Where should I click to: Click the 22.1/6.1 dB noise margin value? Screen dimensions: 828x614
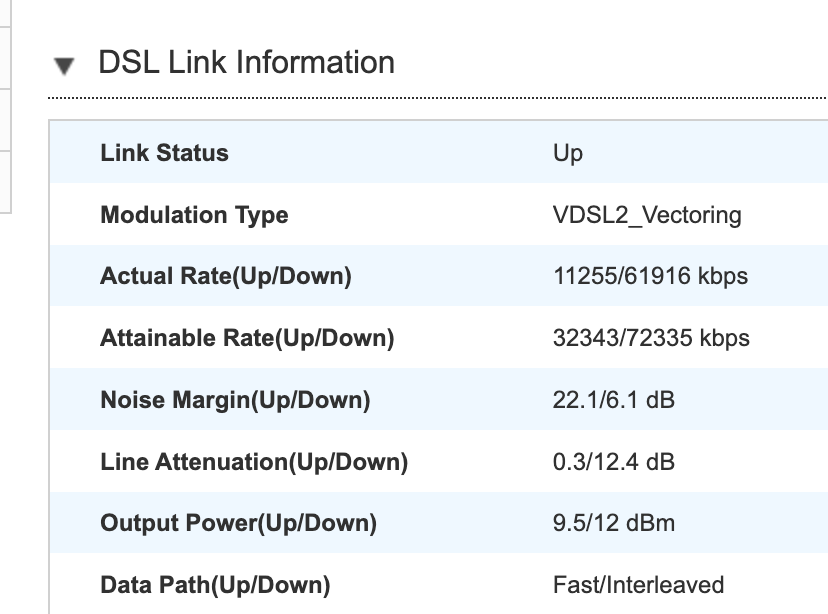click(x=614, y=400)
